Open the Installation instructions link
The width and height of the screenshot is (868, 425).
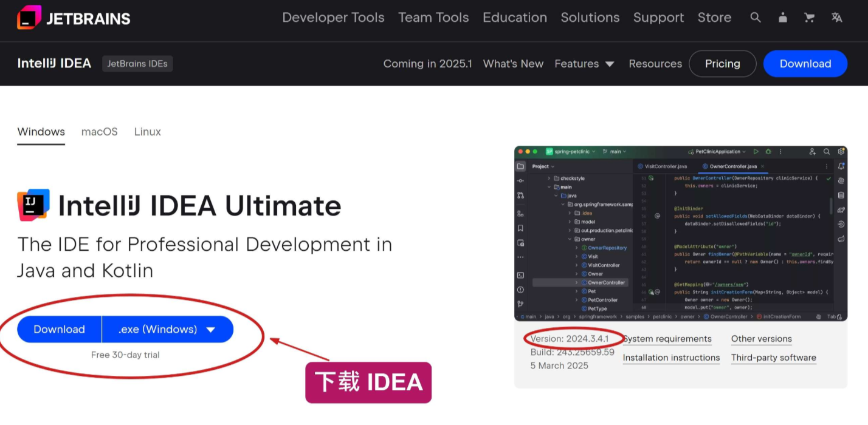(671, 358)
